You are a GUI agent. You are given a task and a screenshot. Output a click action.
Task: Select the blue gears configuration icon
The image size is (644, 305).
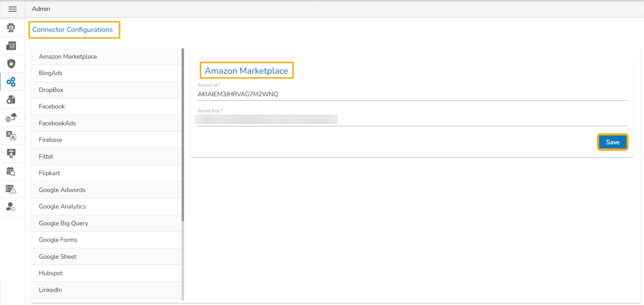coord(11,82)
